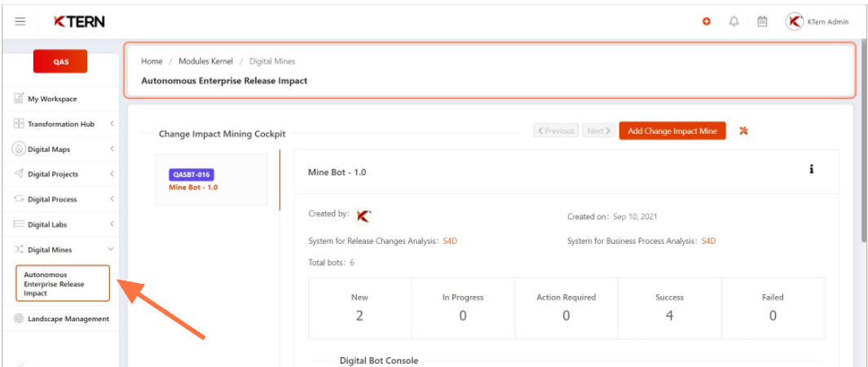Click Digital Mines breadcrumb

272,61
